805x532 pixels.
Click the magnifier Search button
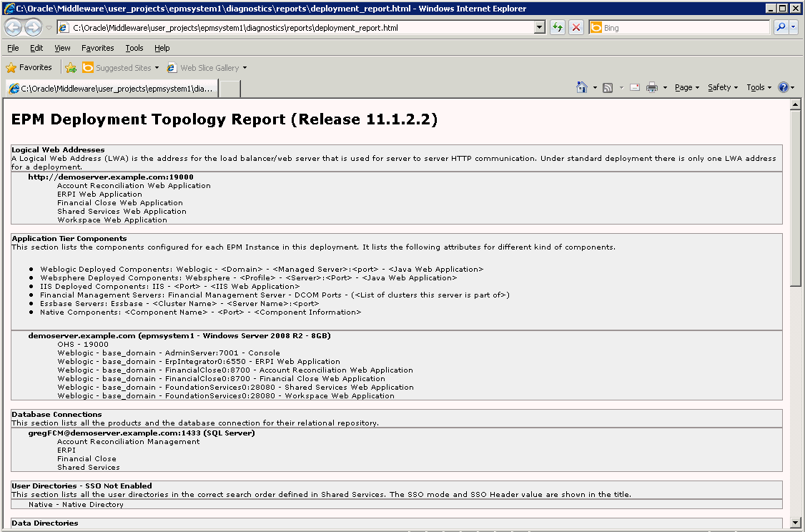(781, 27)
